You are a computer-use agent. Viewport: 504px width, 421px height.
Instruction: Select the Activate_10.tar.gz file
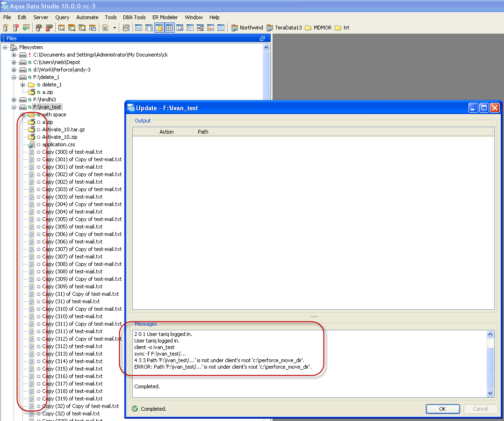pyautogui.click(x=64, y=129)
